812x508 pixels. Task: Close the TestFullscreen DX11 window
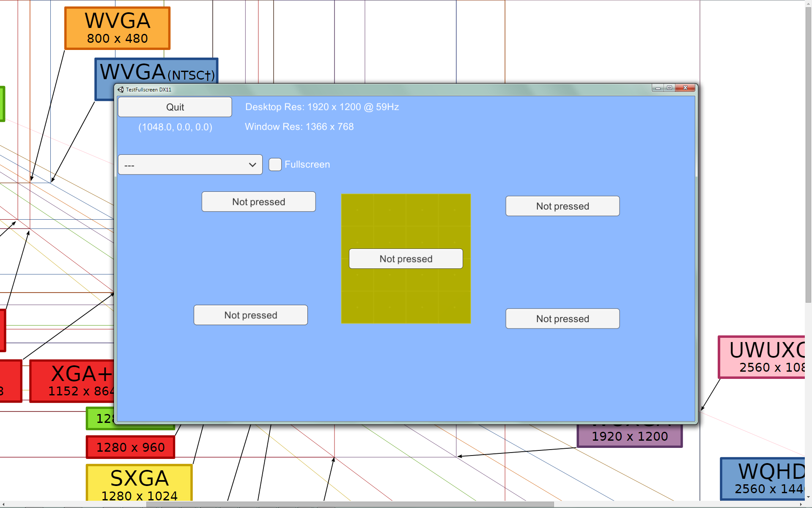coord(685,88)
